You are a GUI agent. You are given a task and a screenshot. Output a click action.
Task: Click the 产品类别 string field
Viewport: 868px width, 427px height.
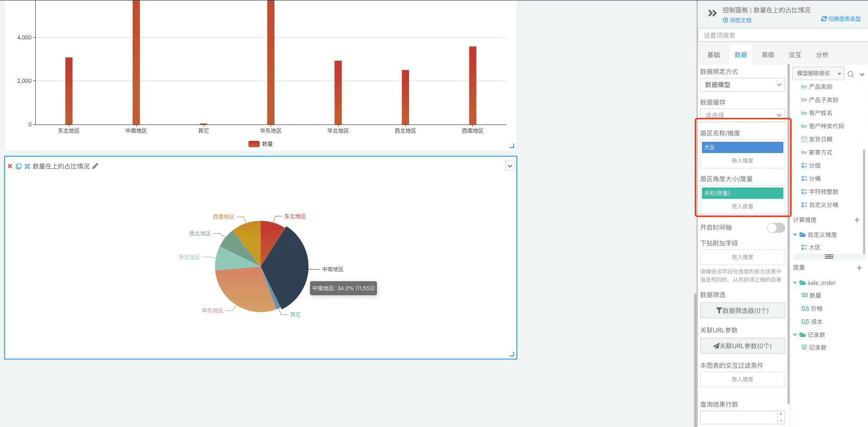coord(817,86)
